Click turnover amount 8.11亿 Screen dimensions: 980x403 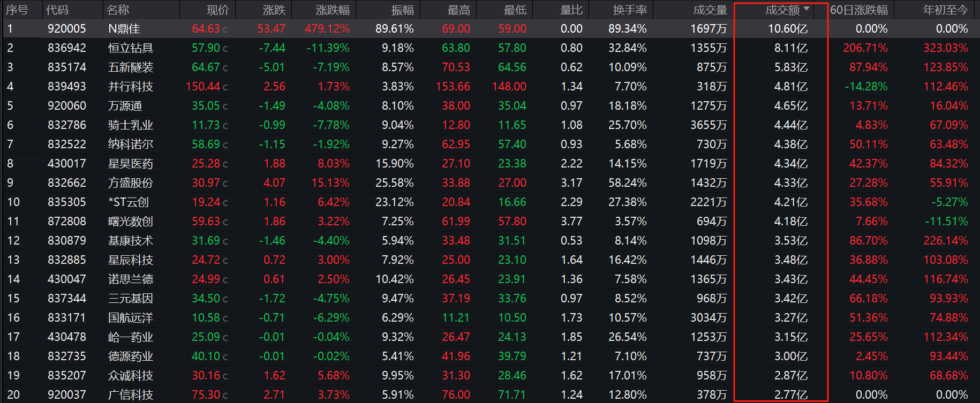click(x=791, y=48)
